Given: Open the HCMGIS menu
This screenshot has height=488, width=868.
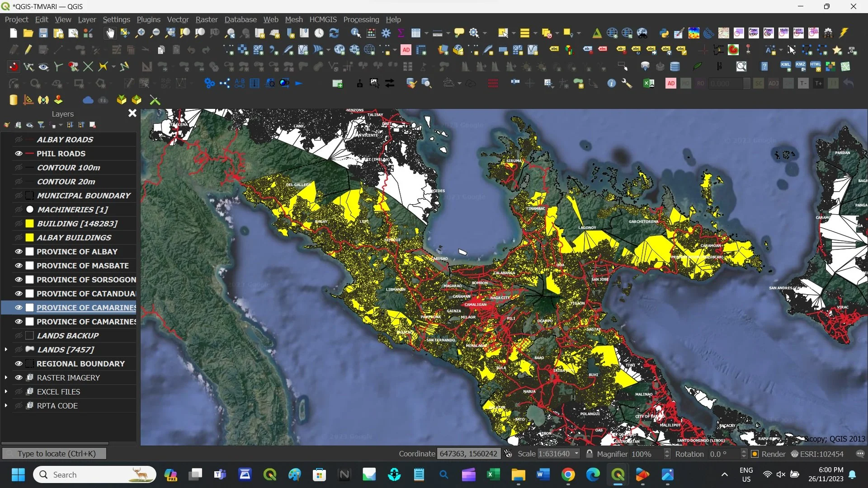Looking at the screenshot, I should (323, 19).
